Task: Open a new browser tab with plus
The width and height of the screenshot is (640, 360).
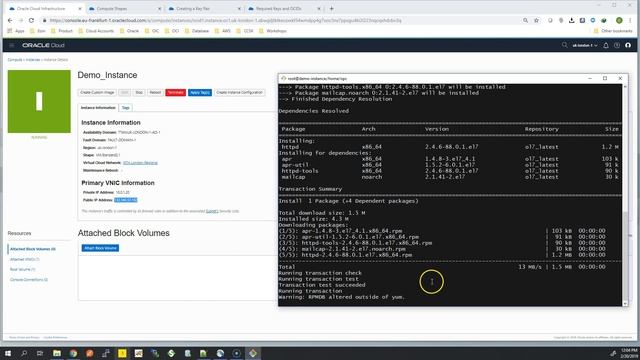Action: tap(331, 9)
